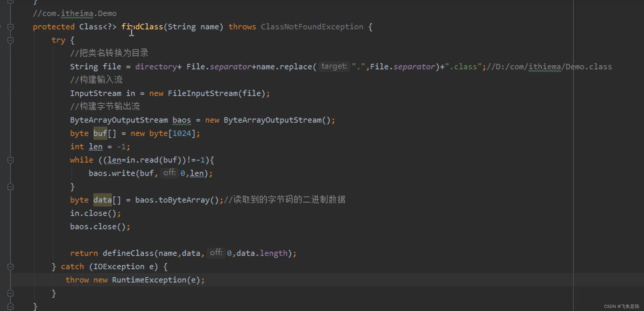Click the underlined variable baos
The image size is (644, 311).
click(x=181, y=120)
